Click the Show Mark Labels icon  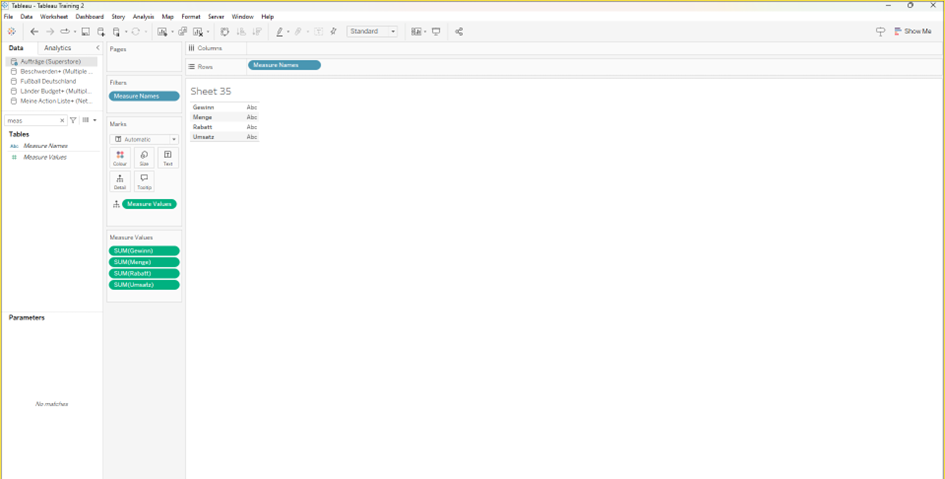click(318, 31)
